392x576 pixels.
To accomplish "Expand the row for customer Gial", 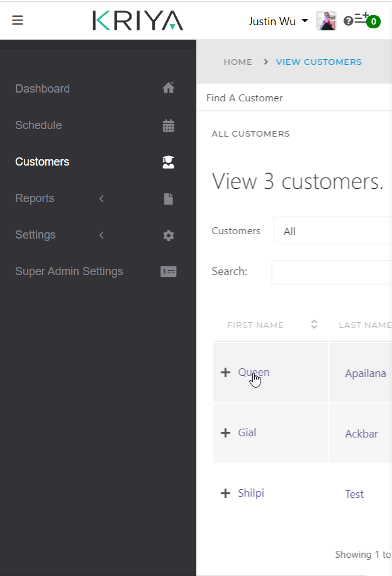I will pos(226,432).
